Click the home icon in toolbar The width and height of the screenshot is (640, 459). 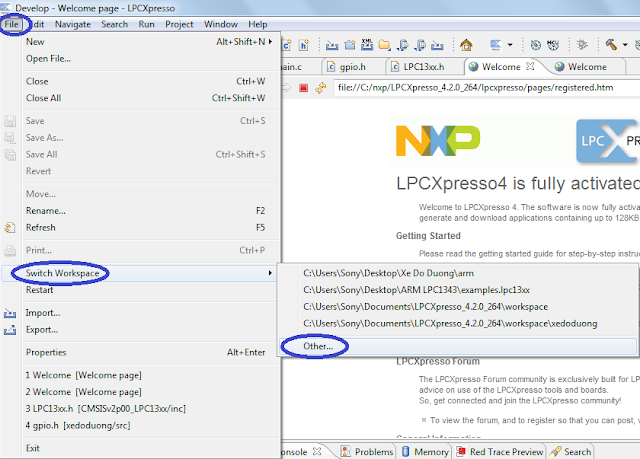pos(466,45)
